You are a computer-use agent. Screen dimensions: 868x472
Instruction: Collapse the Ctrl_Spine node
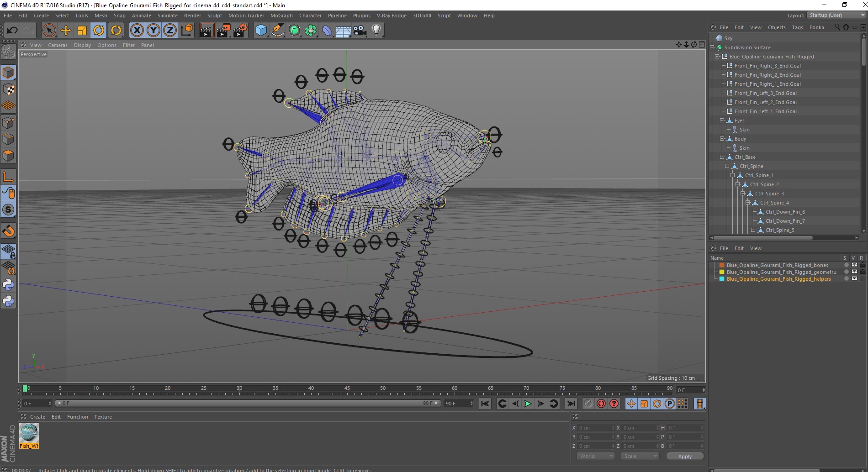click(727, 166)
